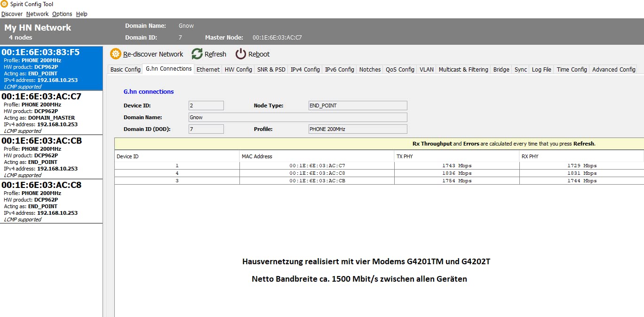
Task: Select the Multicast & Filtering tab
Action: [x=463, y=69]
